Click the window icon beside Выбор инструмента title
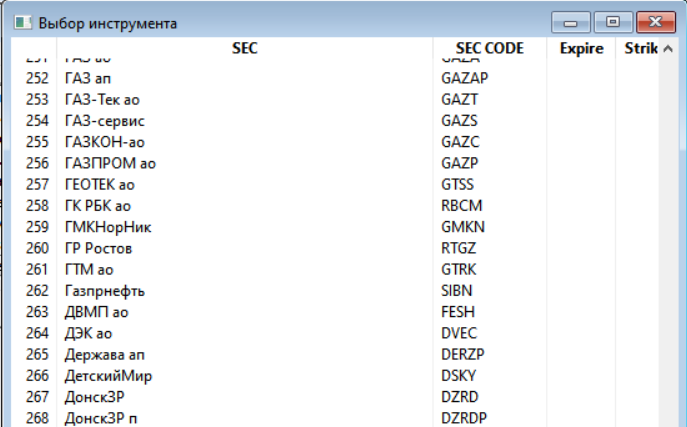The height and width of the screenshot is (427, 687). click(23, 22)
